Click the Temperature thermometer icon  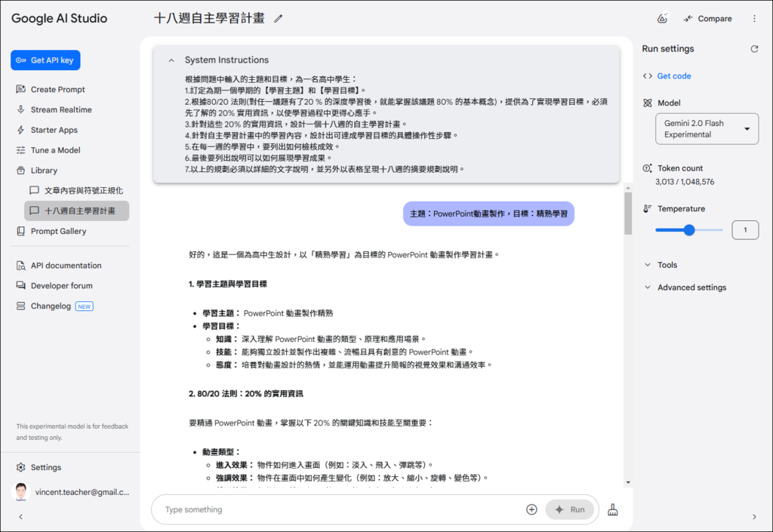647,208
